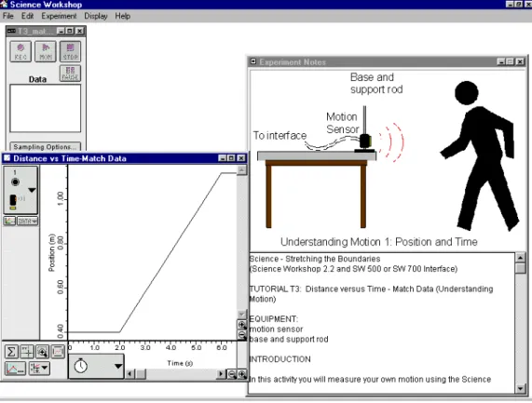Enable the Smart Cursor crosshair tool
The width and height of the screenshot is (532, 403).
click(27, 352)
